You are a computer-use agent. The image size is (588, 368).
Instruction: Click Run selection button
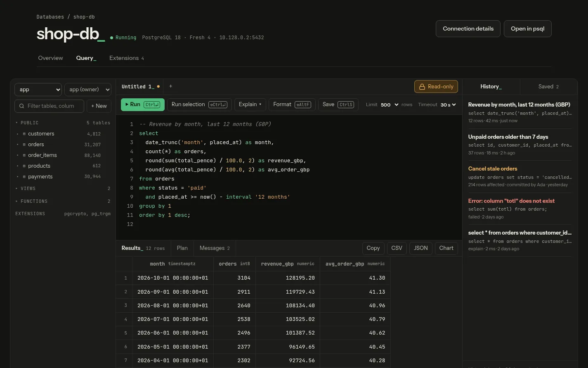point(200,104)
